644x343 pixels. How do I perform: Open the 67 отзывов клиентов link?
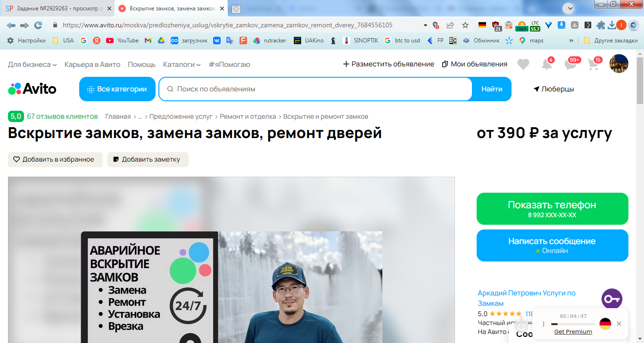coord(62,116)
